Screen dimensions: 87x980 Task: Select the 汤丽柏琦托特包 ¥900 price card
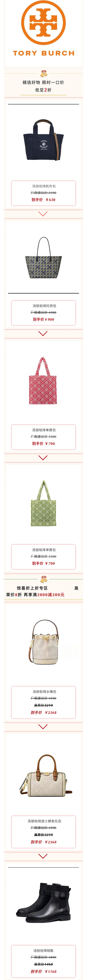tap(43, 313)
